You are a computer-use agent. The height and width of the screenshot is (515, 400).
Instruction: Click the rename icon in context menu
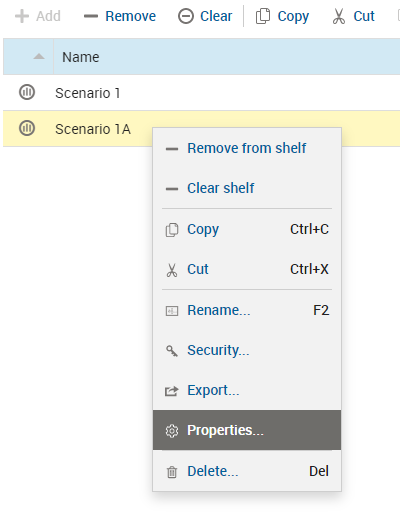[x=172, y=311]
